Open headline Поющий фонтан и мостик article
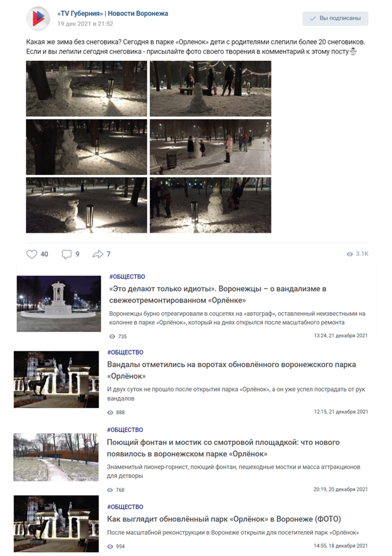The image size is (392, 556). tap(223, 448)
